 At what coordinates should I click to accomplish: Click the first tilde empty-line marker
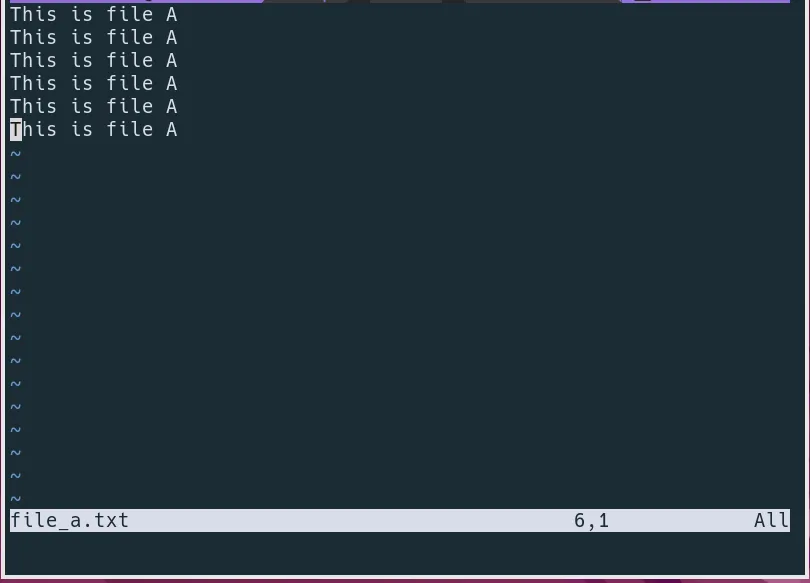[15, 154]
